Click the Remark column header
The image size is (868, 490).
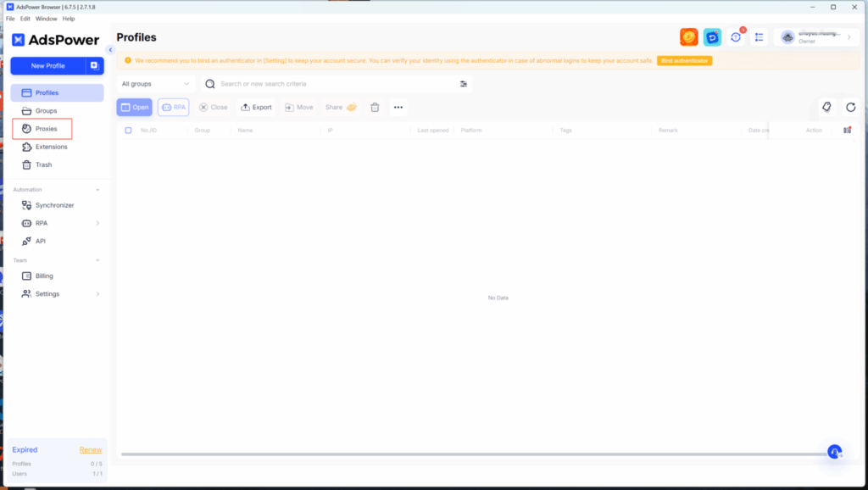click(x=668, y=131)
